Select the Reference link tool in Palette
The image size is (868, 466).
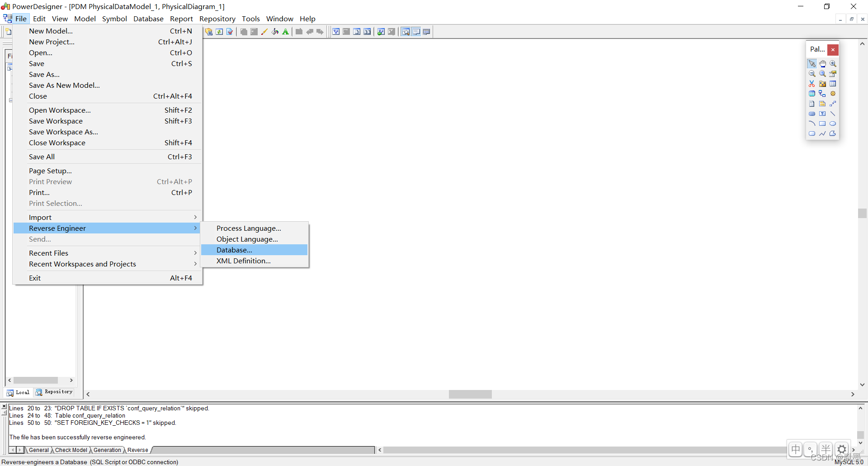click(822, 94)
